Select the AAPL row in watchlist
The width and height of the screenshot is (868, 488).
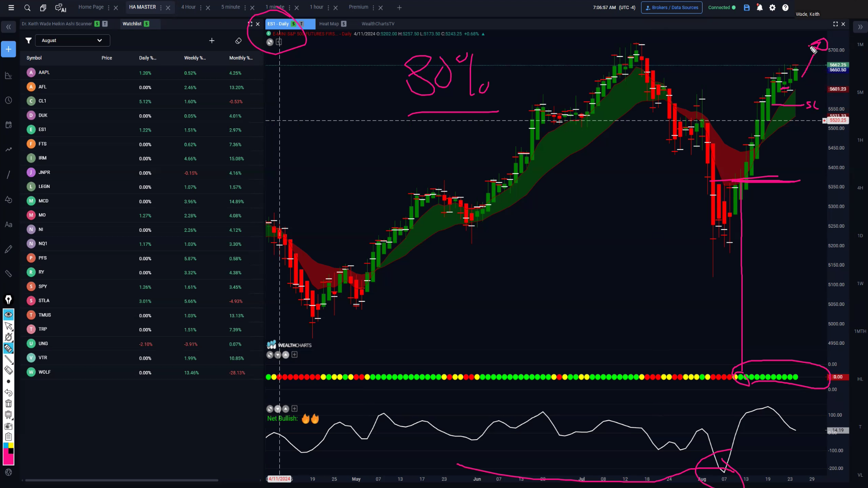(x=142, y=73)
